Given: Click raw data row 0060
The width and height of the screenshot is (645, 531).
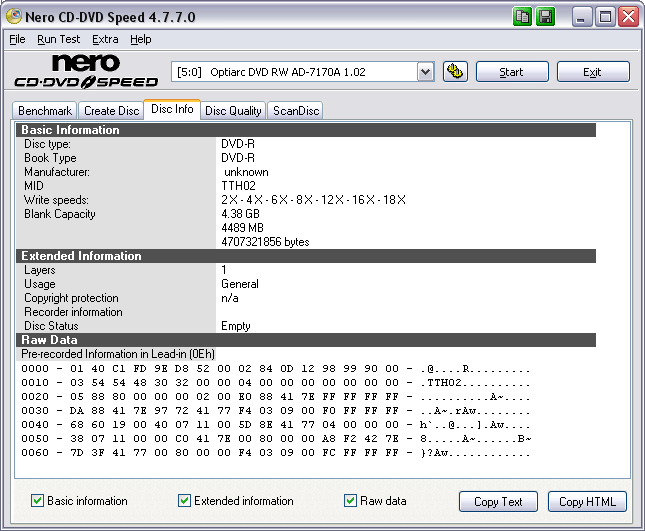Looking at the screenshot, I should [x=276, y=452].
